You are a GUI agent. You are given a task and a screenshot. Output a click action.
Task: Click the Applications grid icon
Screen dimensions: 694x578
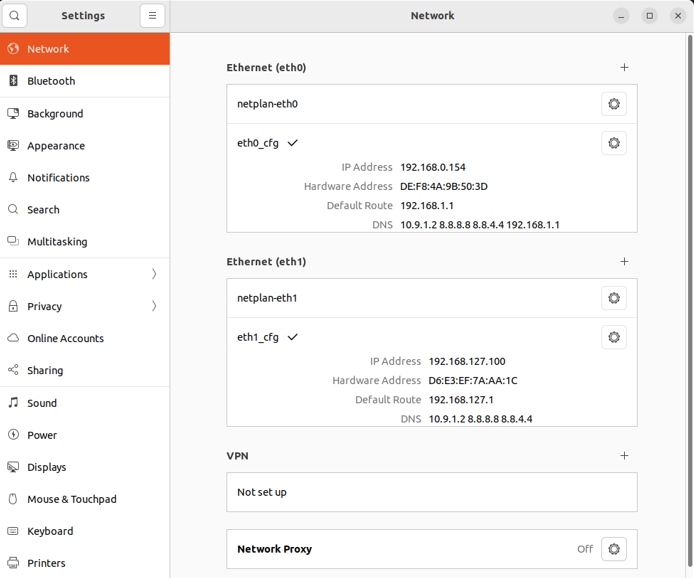(x=13, y=274)
